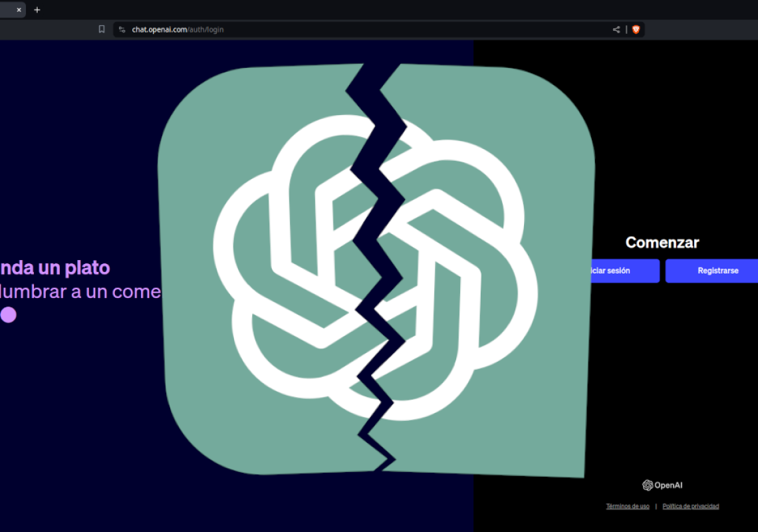Image resolution: width=758 pixels, height=532 pixels.
Task: Close the current browser tab
Action: click(19, 10)
